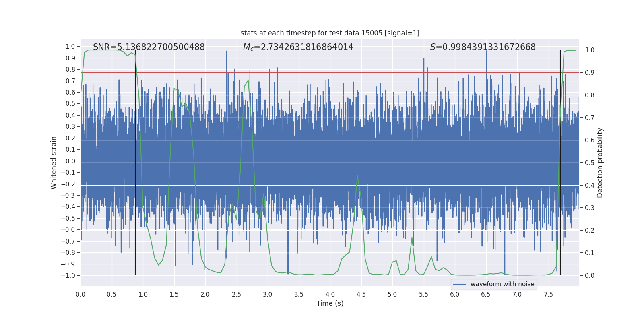Click the green probability peak near 4.5 seconds

tap(357, 176)
